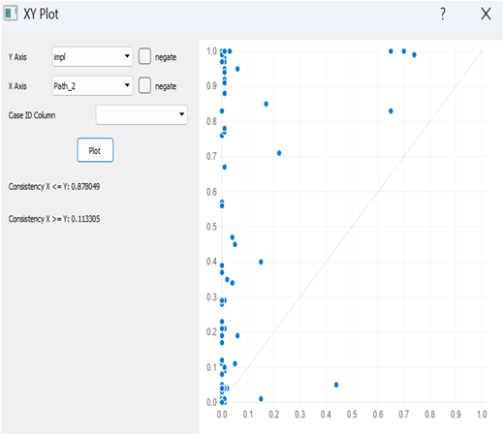504x435 pixels.
Task: Close the XY Plot dialog
Action: [x=486, y=15]
